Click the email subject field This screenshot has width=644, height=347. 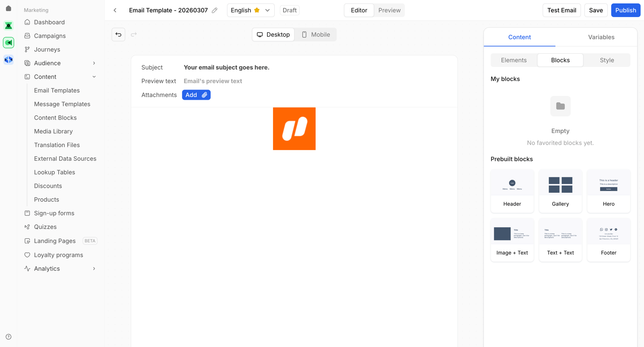pyautogui.click(x=227, y=67)
